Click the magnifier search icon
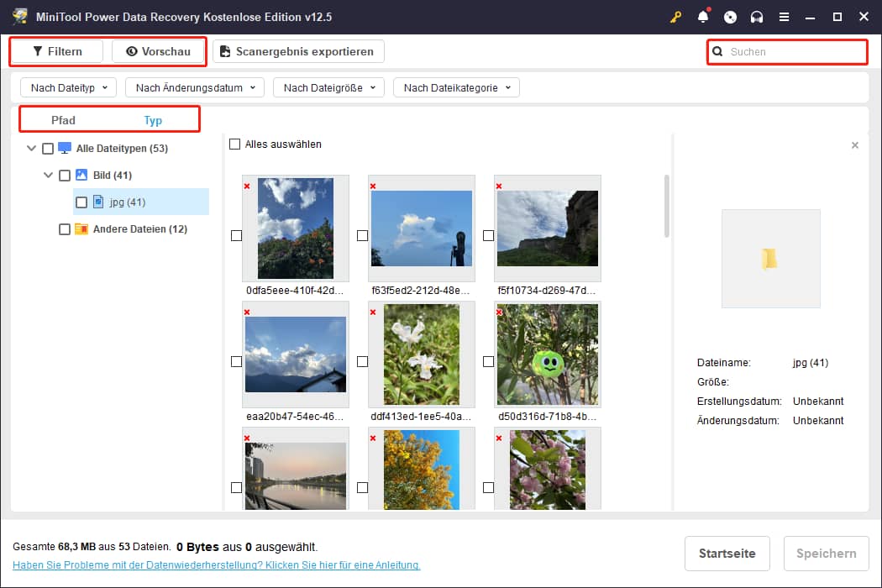This screenshot has height=588, width=882. coord(717,52)
